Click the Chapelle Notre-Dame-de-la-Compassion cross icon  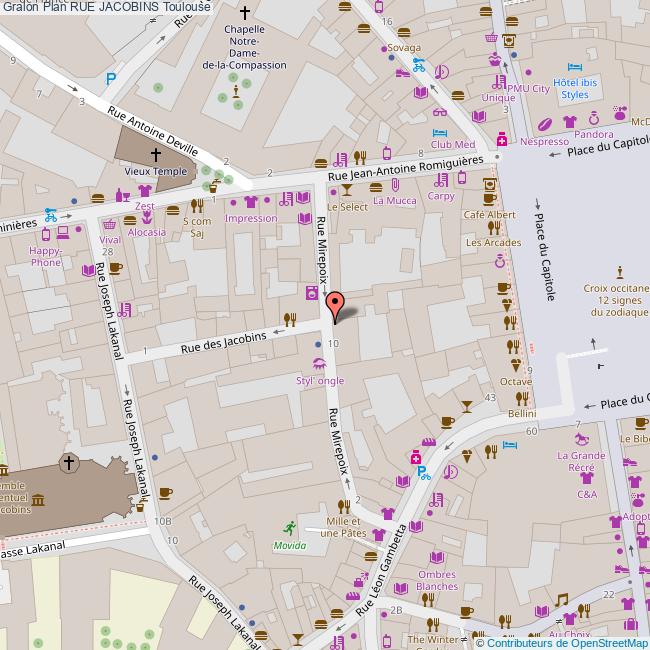[x=244, y=14]
